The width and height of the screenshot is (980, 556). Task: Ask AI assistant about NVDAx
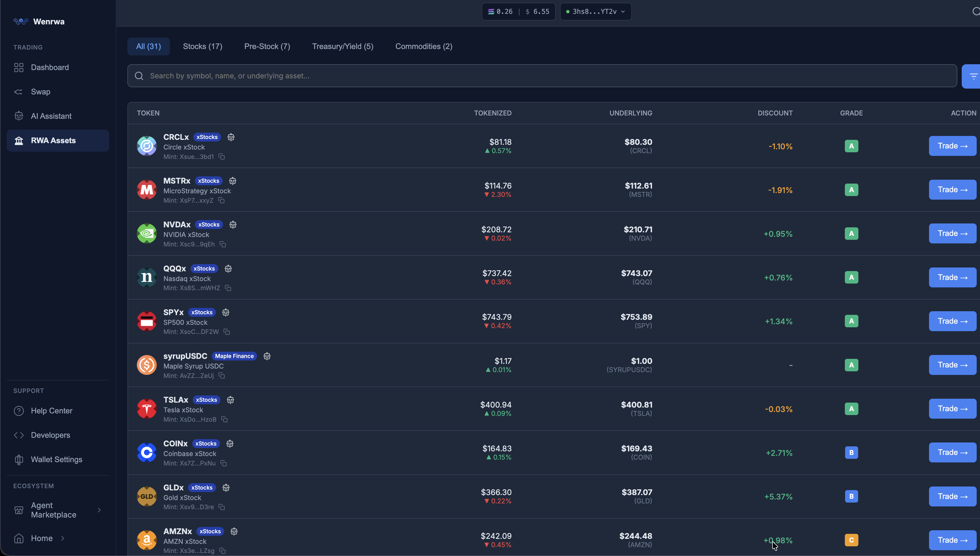click(x=233, y=225)
